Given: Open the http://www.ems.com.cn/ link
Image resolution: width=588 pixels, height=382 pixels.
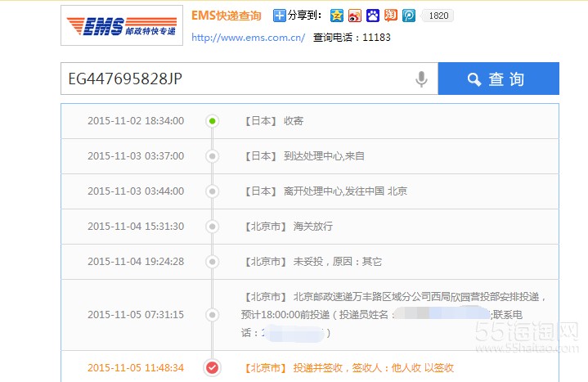Looking at the screenshot, I should click(249, 38).
